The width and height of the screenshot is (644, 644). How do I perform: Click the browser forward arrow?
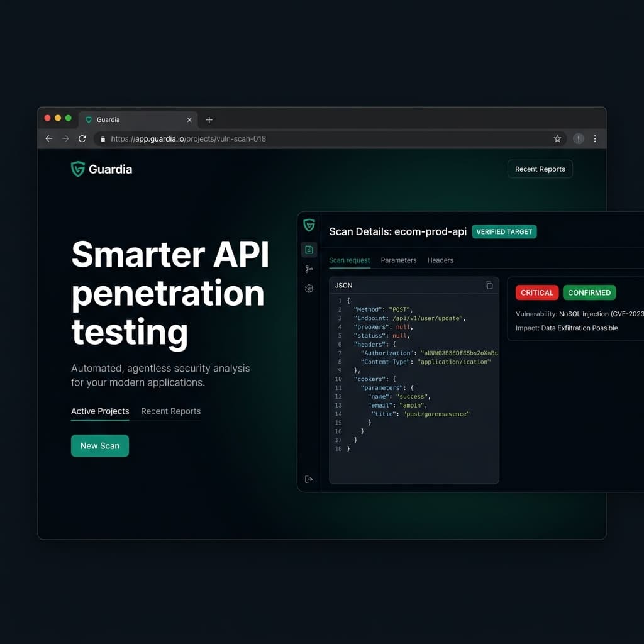point(65,139)
